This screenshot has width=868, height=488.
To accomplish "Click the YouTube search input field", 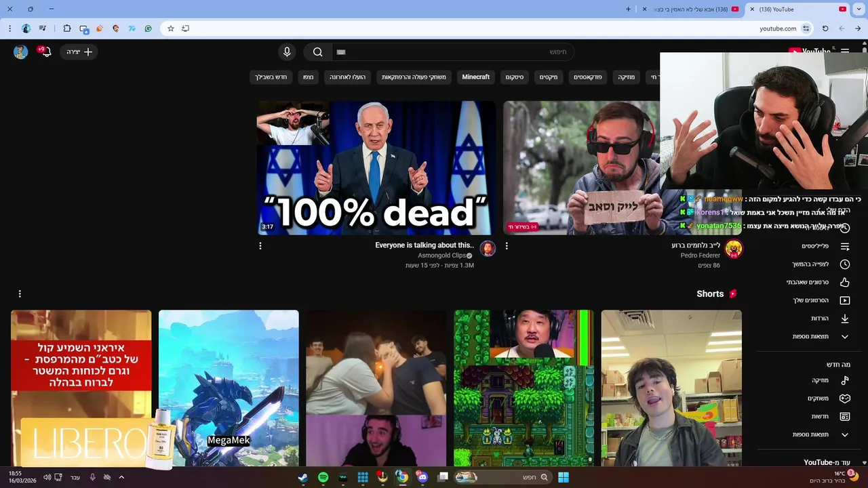I will [x=453, y=52].
